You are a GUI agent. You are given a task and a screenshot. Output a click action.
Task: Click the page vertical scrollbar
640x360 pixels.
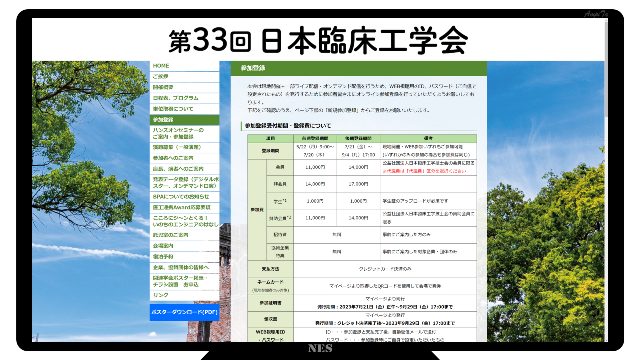606,180
